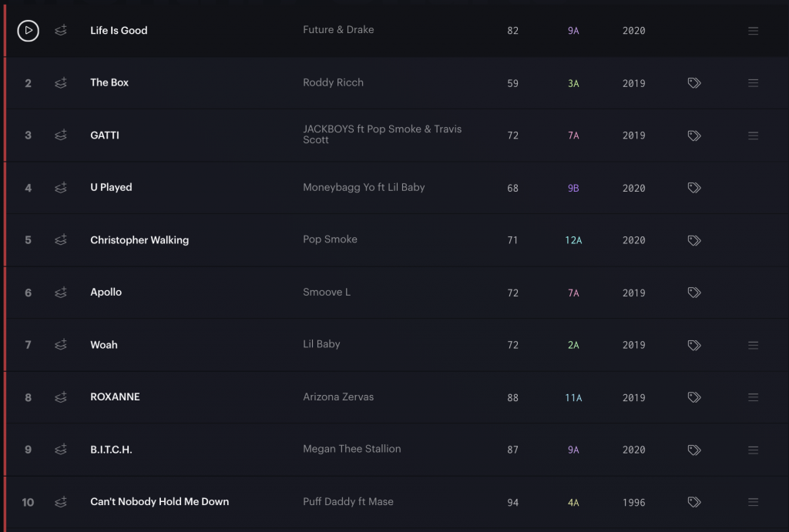Open the tag icon for Christopher Walking
789x532 pixels.
[694, 240]
